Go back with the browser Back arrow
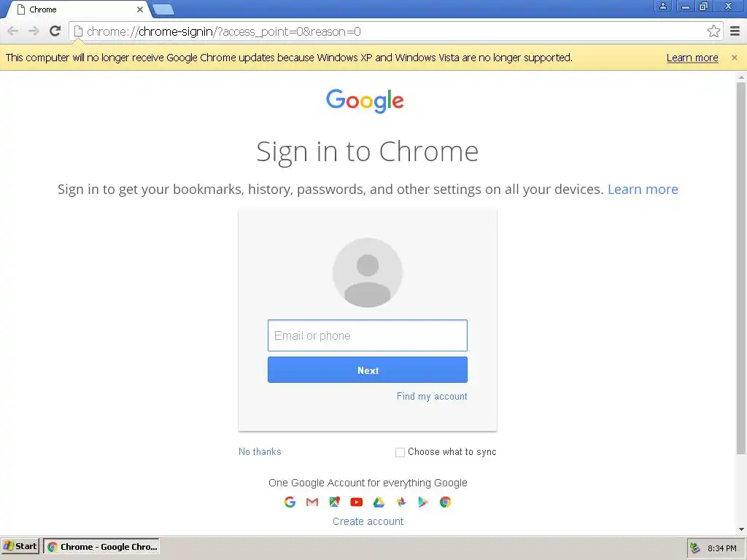 point(13,31)
